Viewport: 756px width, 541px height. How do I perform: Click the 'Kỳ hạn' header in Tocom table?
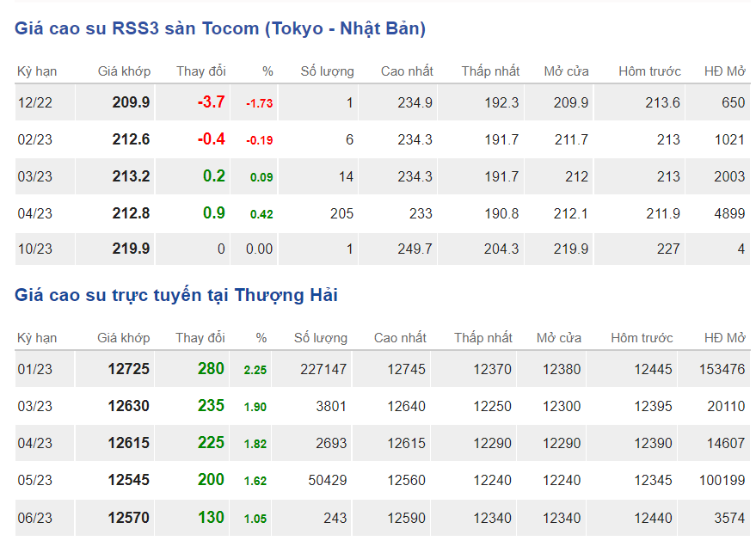(x=37, y=71)
